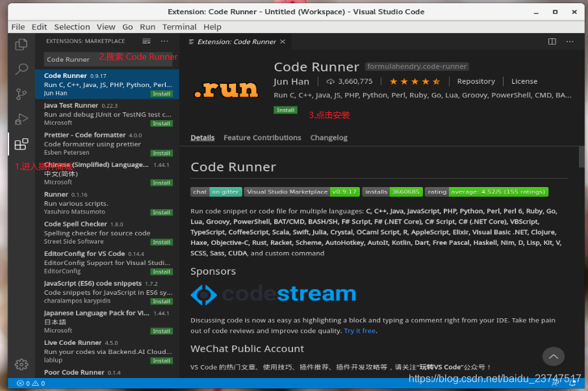Image resolution: width=588 pixels, height=391 pixels.
Task: Select Live Code Runner list entry
Action: (107, 351)
